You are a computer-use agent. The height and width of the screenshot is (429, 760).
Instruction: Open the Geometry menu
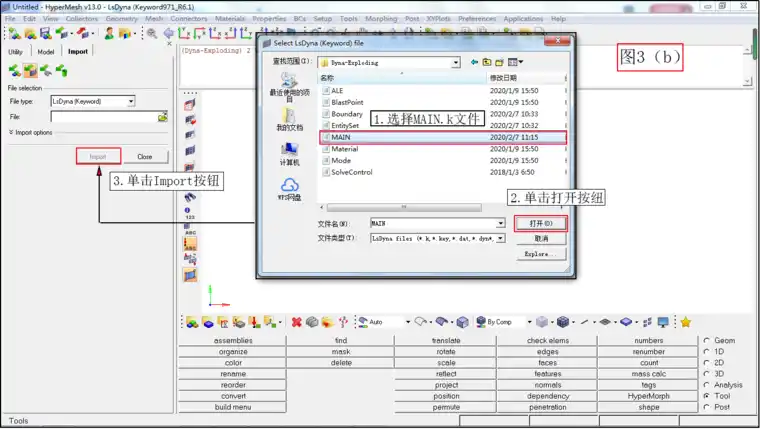click(x=122, y=18)
